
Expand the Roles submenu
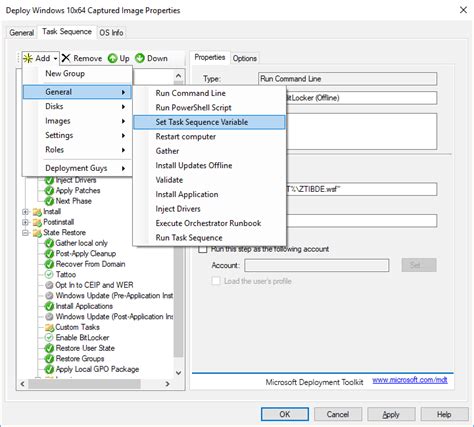pyautogui.click(x=77, y=150)
